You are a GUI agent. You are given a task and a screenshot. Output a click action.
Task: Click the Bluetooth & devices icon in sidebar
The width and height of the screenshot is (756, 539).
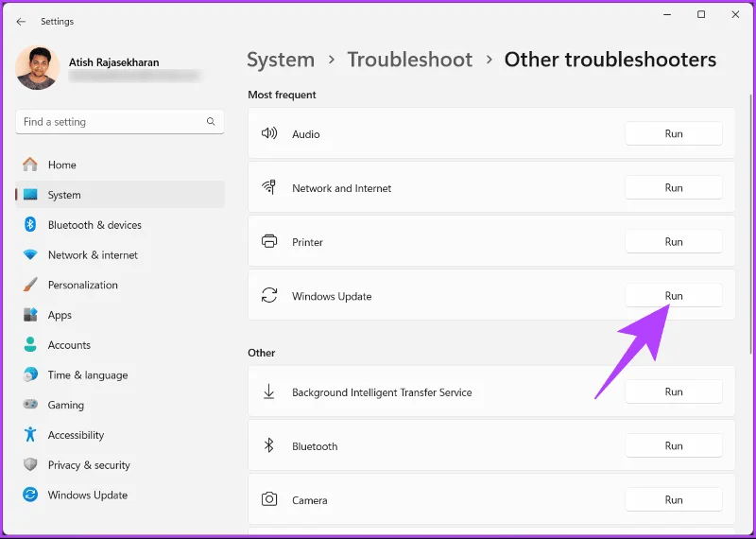pyautogui.click(x=30, y=224)
